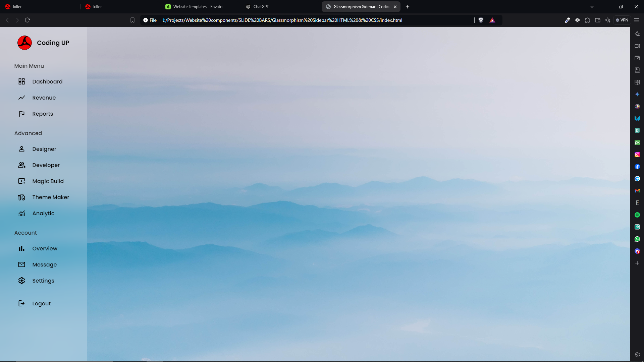Switch to Website Templates - Envato tab

pos(201,7)
